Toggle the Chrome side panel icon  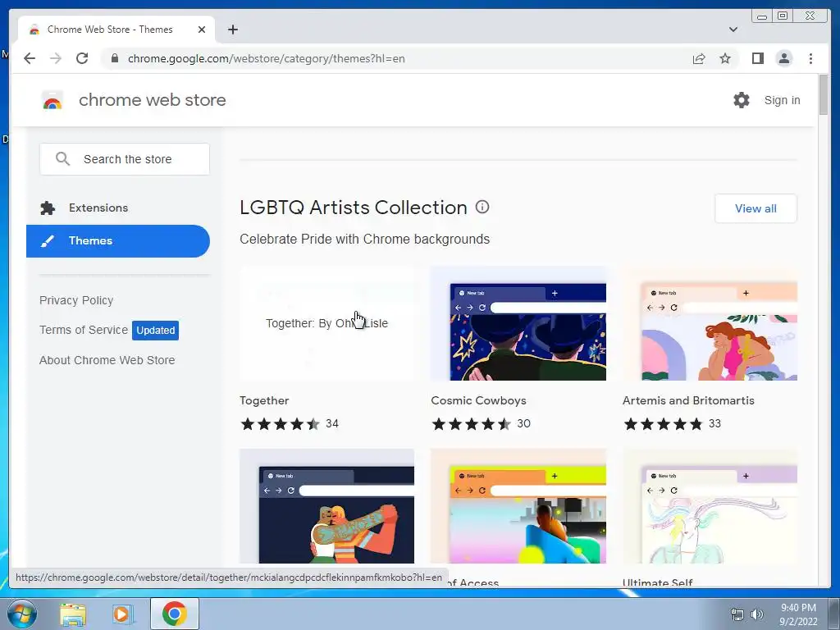coord(757,58)
